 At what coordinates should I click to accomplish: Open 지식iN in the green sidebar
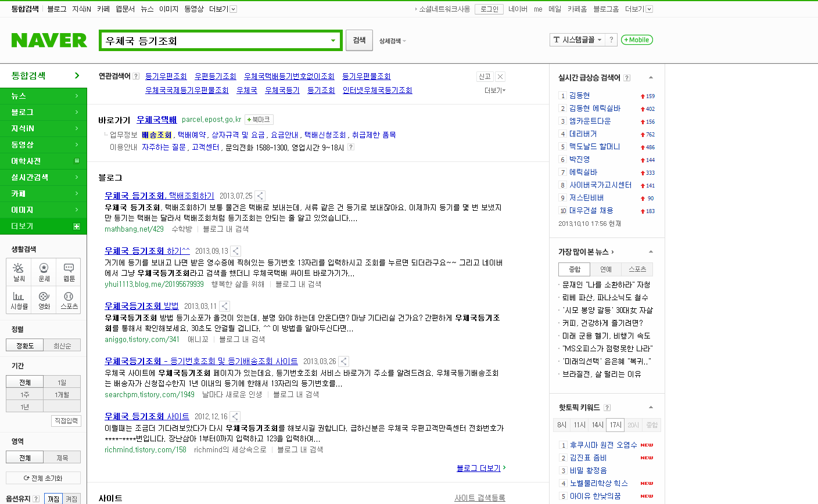click(x=43, y=128)
